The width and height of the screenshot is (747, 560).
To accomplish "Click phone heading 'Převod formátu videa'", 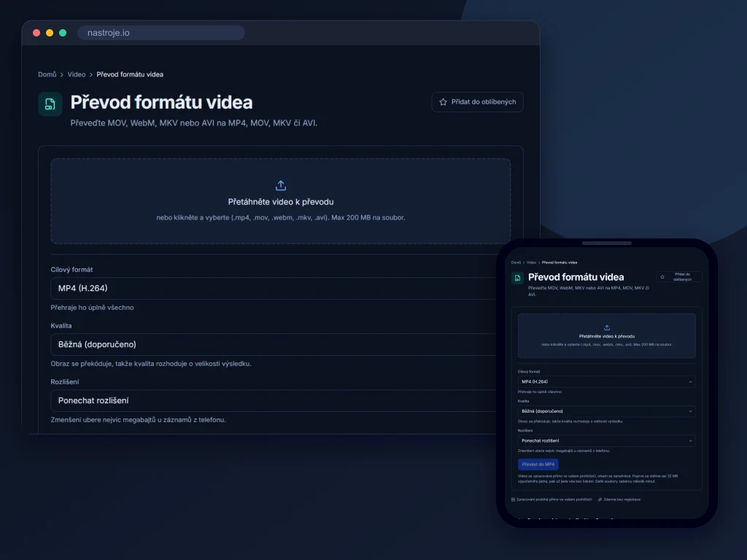I will pyautogui.click(x=576, y=277).
